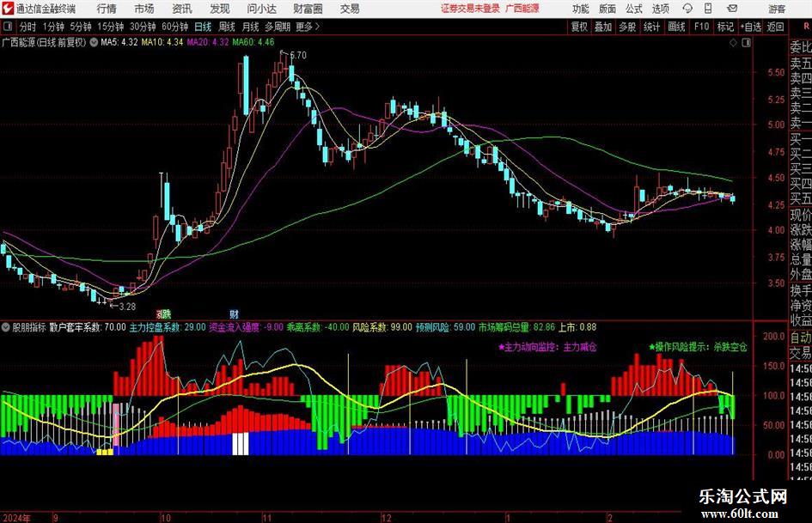This screenshot has height=523, width=812.
Task: Select the 周线 weekly tab
Action: tap(227, 27)
